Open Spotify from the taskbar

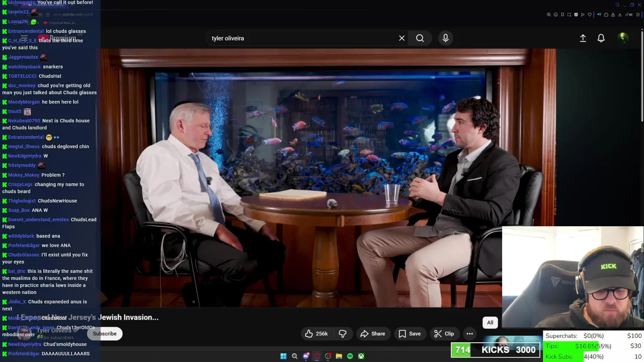click(x=350, y=356)
